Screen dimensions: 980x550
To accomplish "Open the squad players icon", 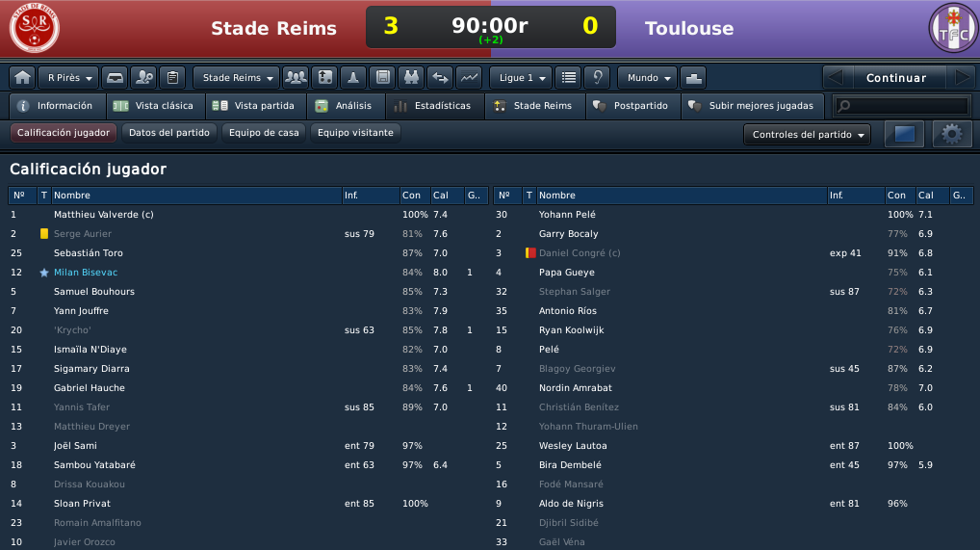I will tap(296, 78).
